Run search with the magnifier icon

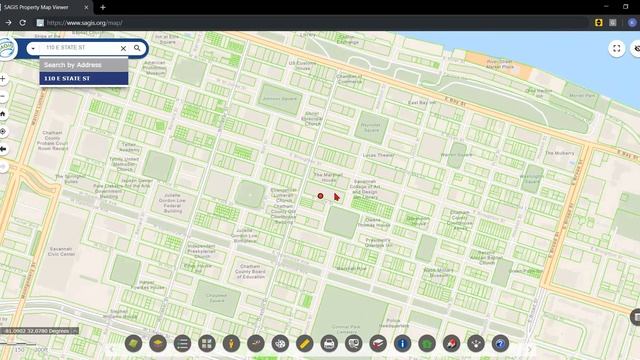[137, 48]
